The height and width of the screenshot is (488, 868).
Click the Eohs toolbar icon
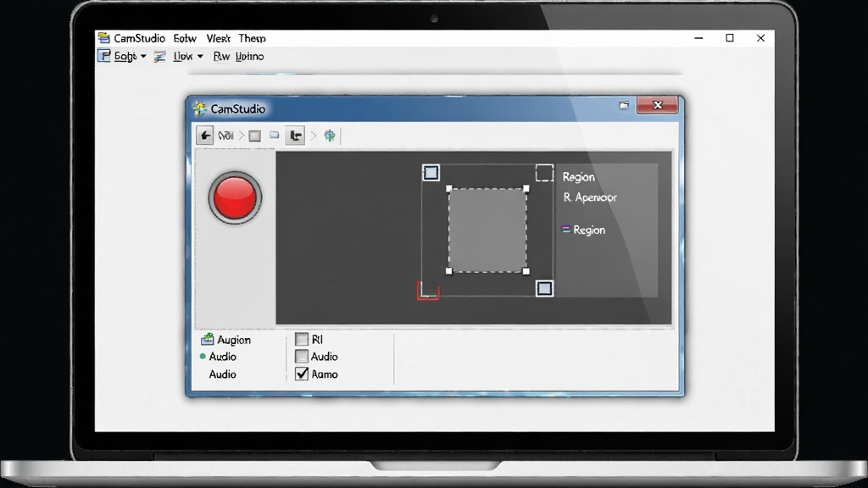coord(104,56)
